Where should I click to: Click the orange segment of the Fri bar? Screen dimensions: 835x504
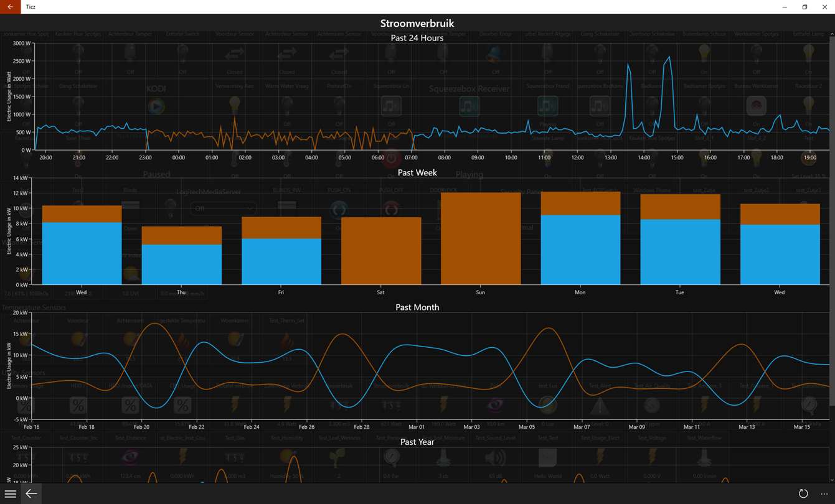pos(281,228)
